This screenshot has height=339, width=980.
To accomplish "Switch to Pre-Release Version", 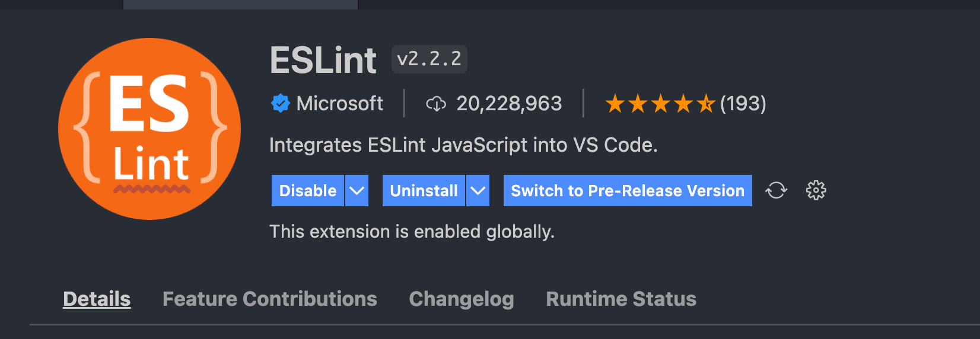I will [x=628, y=191].
